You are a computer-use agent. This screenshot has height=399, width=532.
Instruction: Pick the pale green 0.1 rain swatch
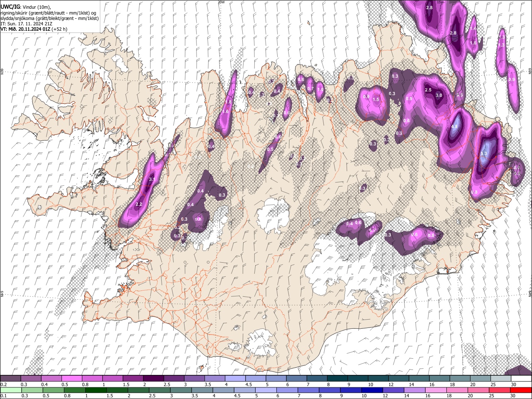(10, 390)
